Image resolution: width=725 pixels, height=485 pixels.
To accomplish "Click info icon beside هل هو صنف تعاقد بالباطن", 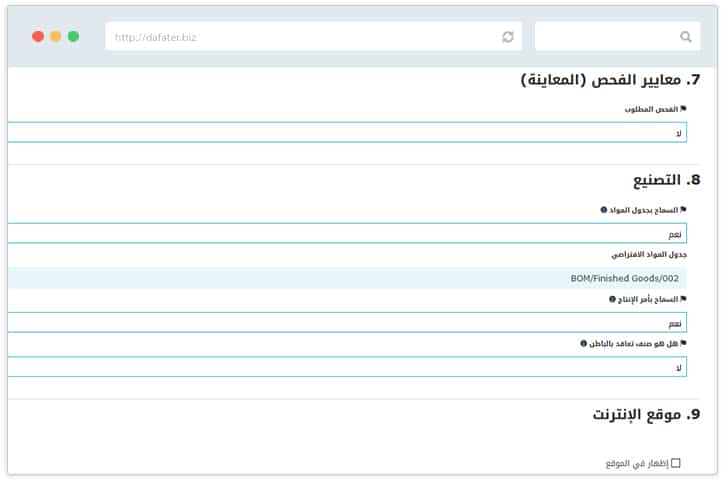I will (583, 343).
